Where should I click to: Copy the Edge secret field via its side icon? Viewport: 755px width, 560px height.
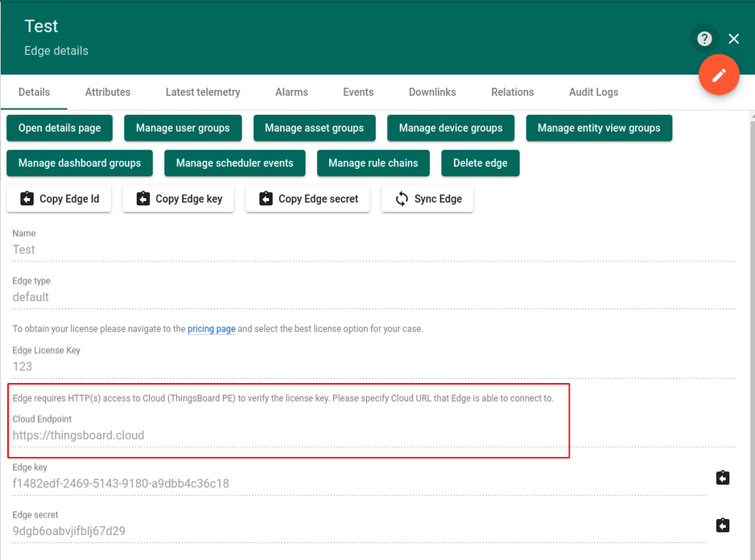(722, 525)
